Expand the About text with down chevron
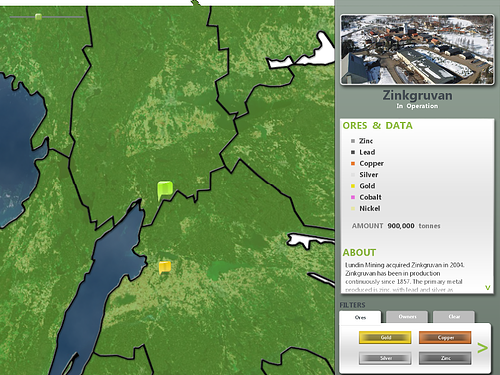The width and height of the screenshot is (500, 375). click(488, 287)
